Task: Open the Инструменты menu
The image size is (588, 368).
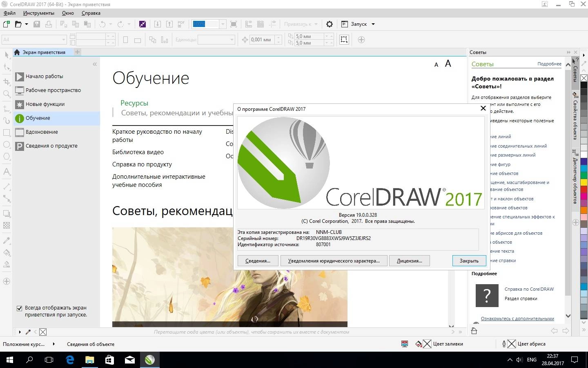Action: 39,13
